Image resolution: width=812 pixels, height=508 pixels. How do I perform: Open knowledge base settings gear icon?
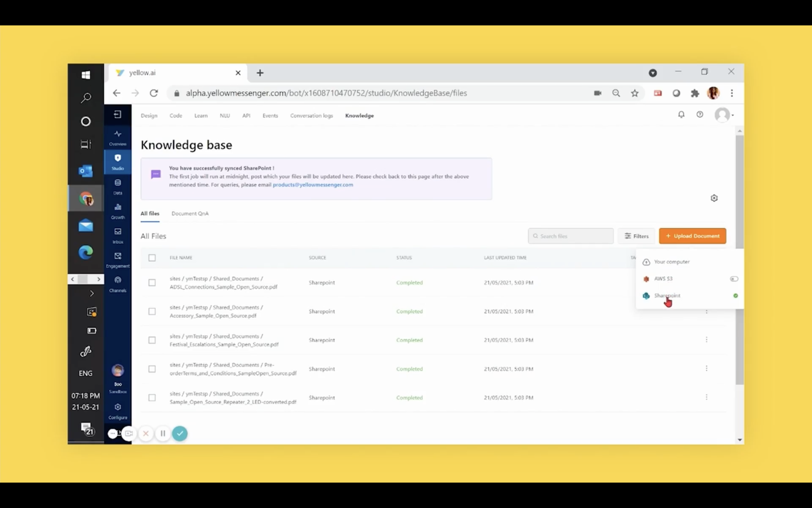tap(714, 198)
